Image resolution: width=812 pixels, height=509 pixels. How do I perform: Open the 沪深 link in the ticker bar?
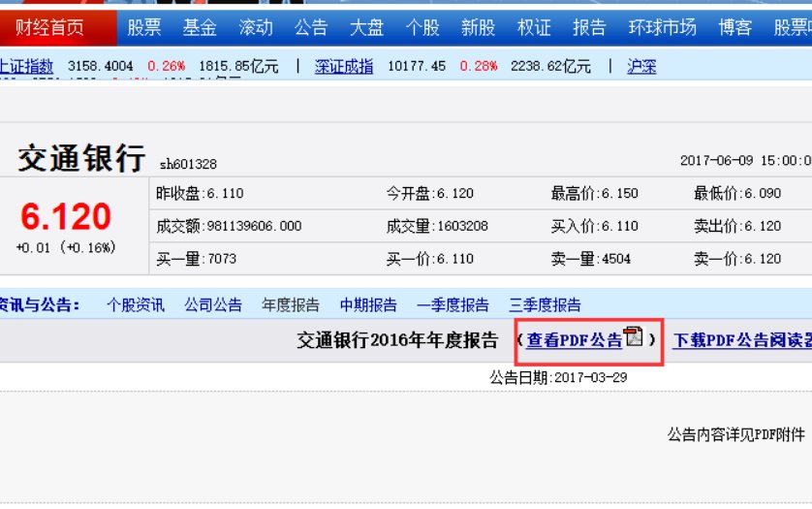pyautogui.click(x=641, y=66)
